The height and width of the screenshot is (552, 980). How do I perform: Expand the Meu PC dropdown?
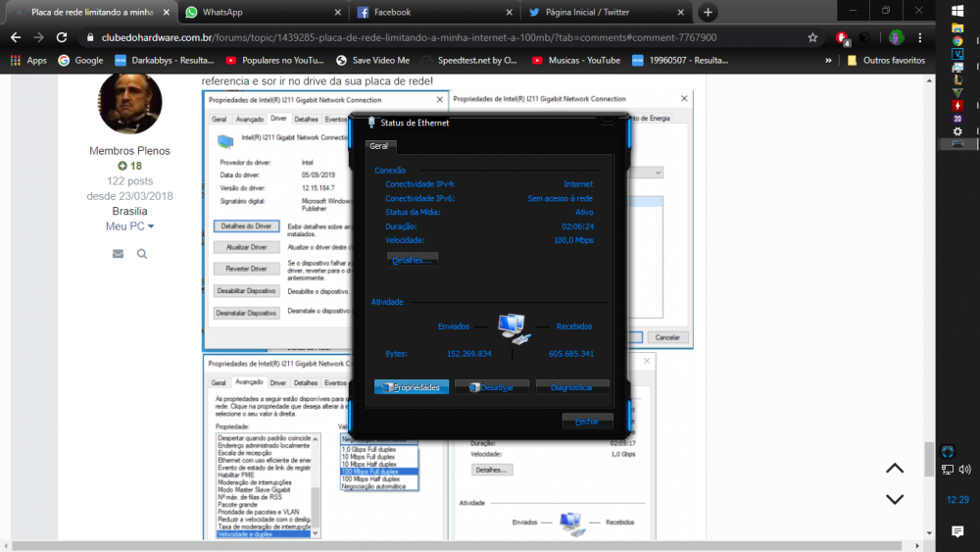(129, 226)
